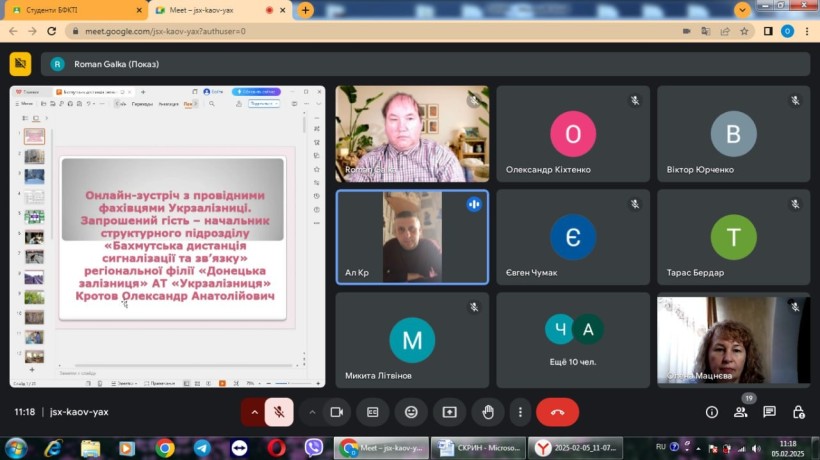Click Микита Літвінов avatar tile
Screen dimensions: 820x460
click(412, 340)
